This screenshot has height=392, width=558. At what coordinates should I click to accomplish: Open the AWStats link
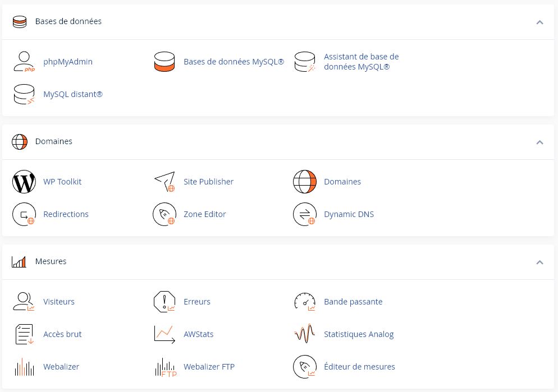coord(198,334)
